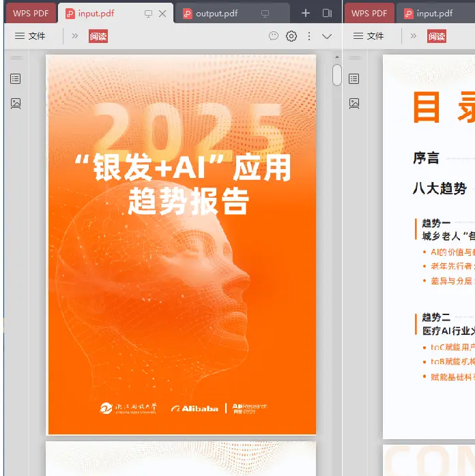The image size is (475, 476).
Task: Open thumbnail panel icon in left sidebar
Action: pos(16,104)
